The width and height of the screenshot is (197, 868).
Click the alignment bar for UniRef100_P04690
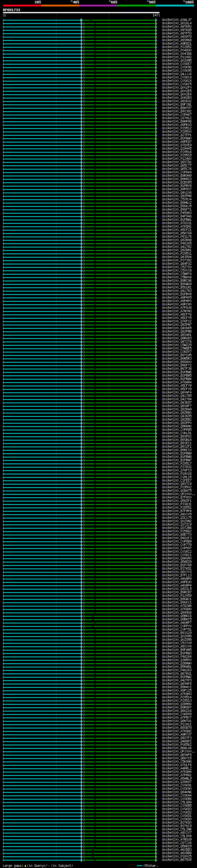(80, 50)
